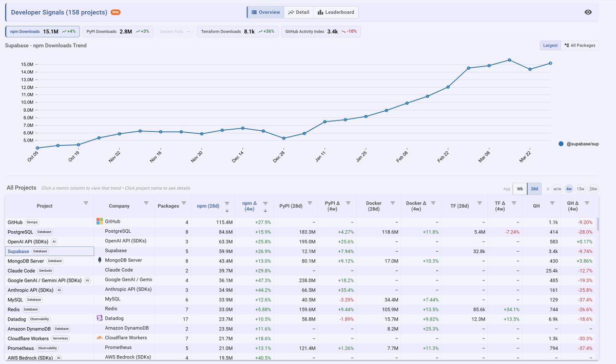Click the GitHub company logo icon

click(x=100, y=221)
